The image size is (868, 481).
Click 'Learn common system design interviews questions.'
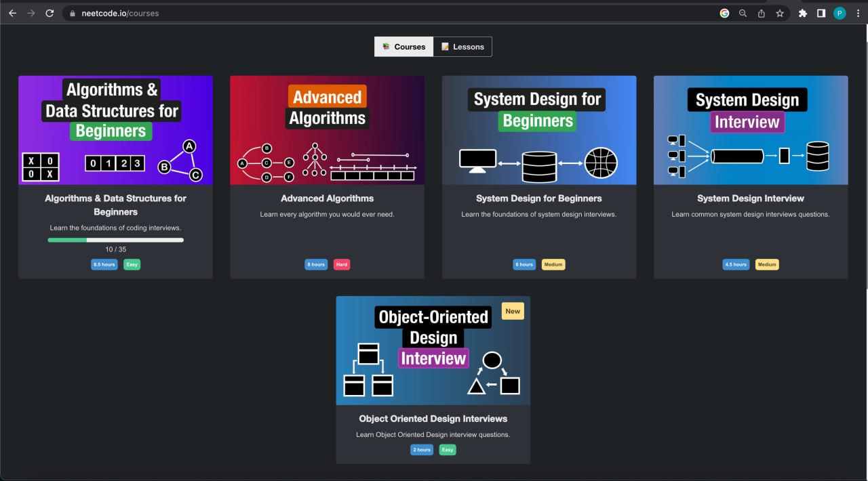751,214
